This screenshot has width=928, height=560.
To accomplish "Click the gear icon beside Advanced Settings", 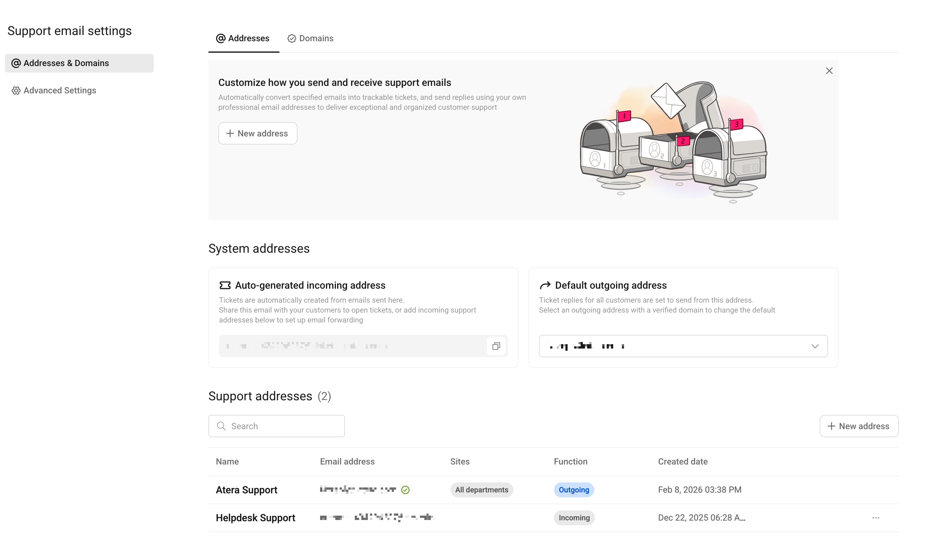I will (16, 90).
